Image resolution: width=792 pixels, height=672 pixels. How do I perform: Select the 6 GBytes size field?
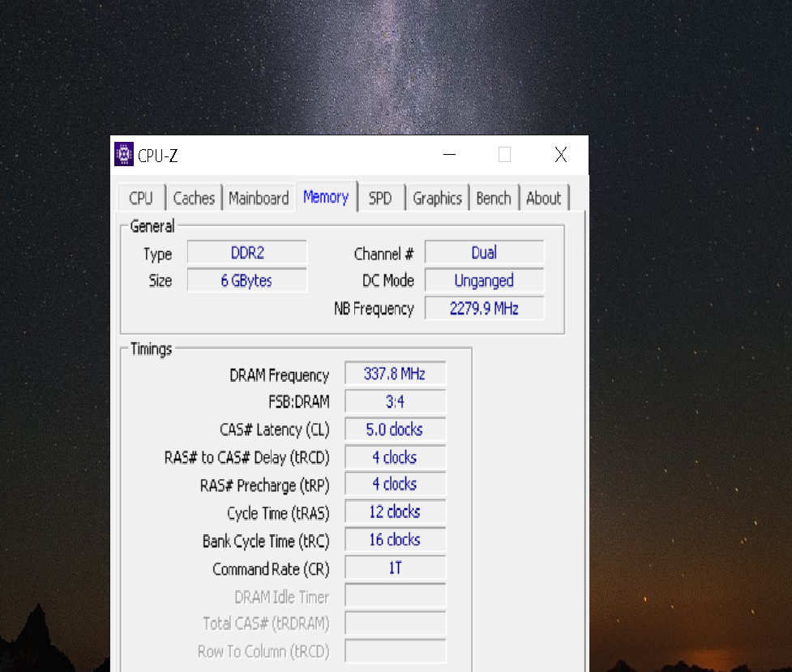point(247,280)
